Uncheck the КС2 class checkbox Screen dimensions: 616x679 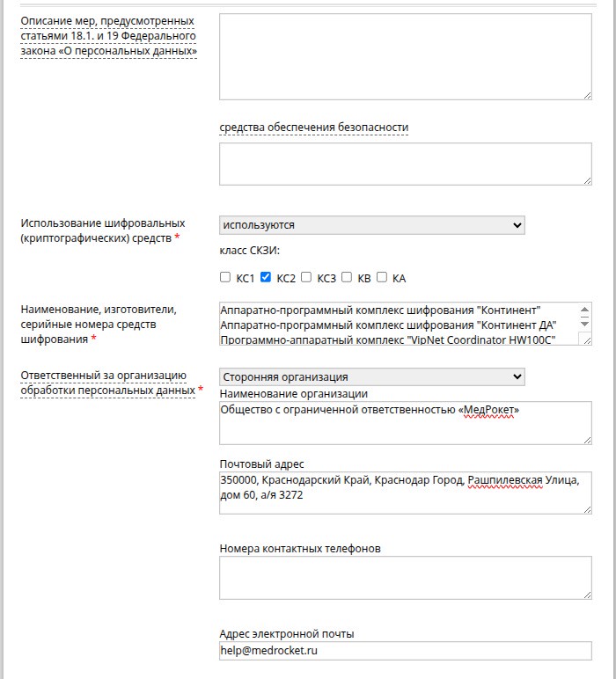pos(266,277)
